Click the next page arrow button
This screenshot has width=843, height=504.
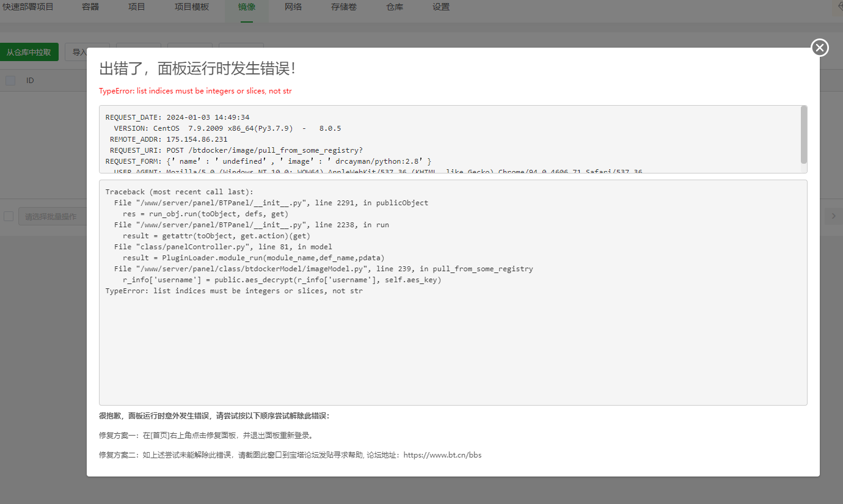pos(833,216)
